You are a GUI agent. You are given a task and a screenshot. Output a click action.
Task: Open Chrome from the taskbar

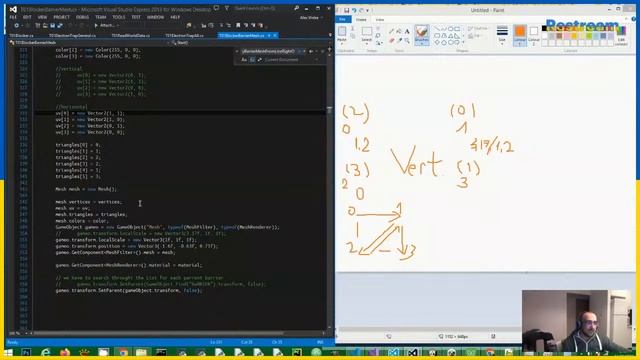point(122,352)
